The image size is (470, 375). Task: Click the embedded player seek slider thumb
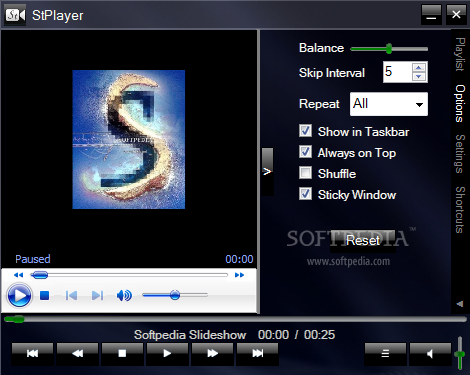point(40,275)
